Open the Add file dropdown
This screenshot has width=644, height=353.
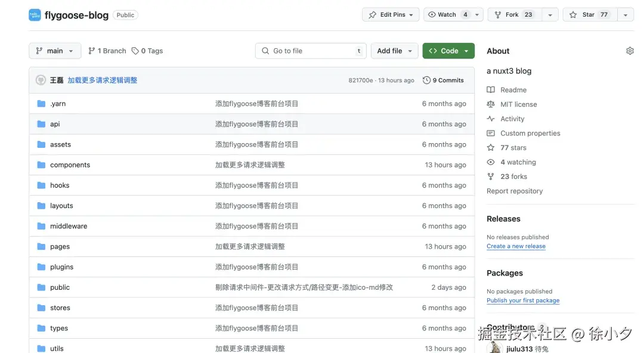[x=394, y=51]
